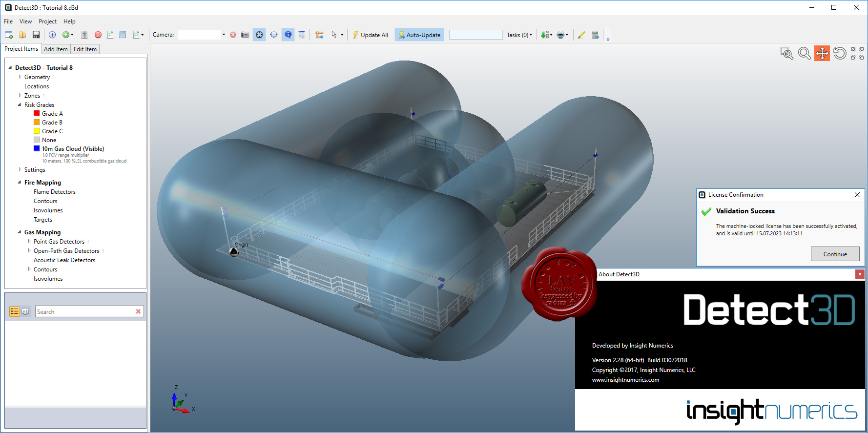Image resolution: width=868 pixels, height=433 pixels.
Task: Click the fit-to-extents arrows icon
Action: (857, 53)
